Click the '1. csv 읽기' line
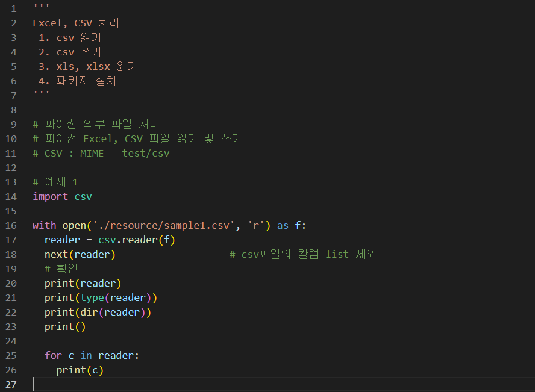 (x=70, y=37)
